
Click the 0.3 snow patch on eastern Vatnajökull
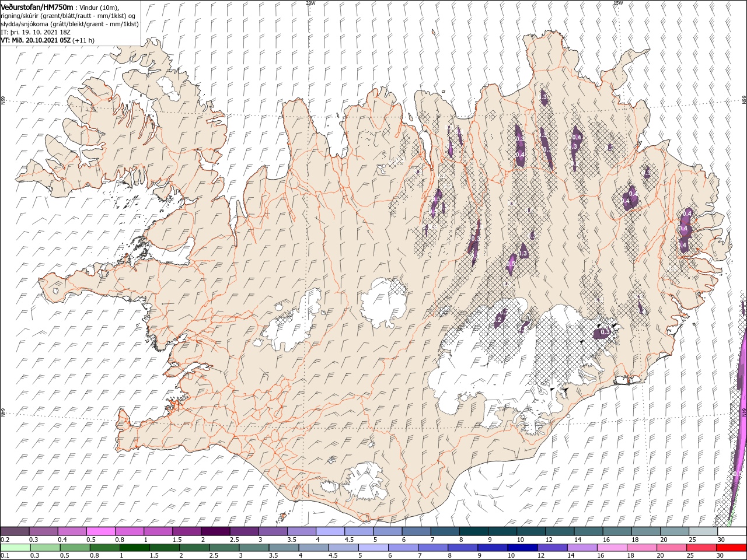(x=603, y=332)
